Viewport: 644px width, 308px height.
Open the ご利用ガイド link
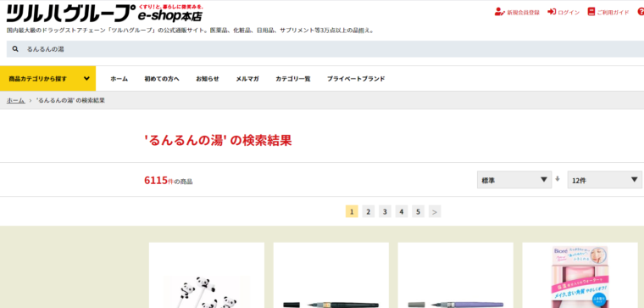point(613,13)
